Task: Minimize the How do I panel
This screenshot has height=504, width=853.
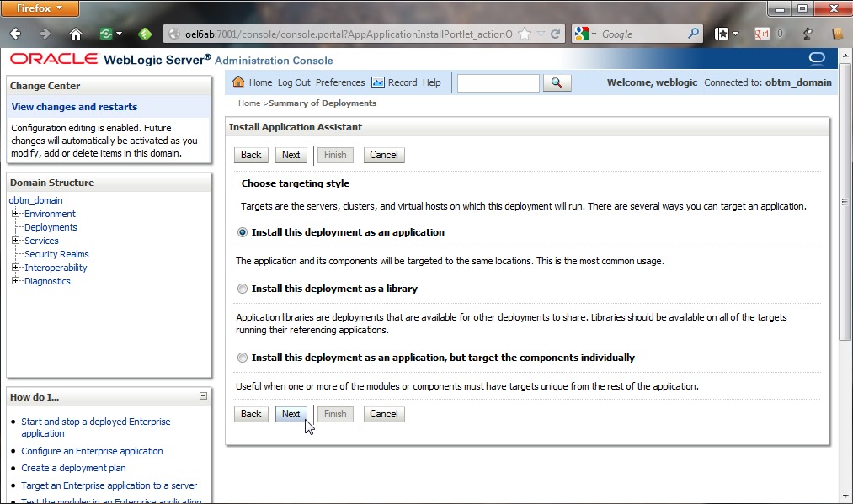Action: tap(203, 396)
